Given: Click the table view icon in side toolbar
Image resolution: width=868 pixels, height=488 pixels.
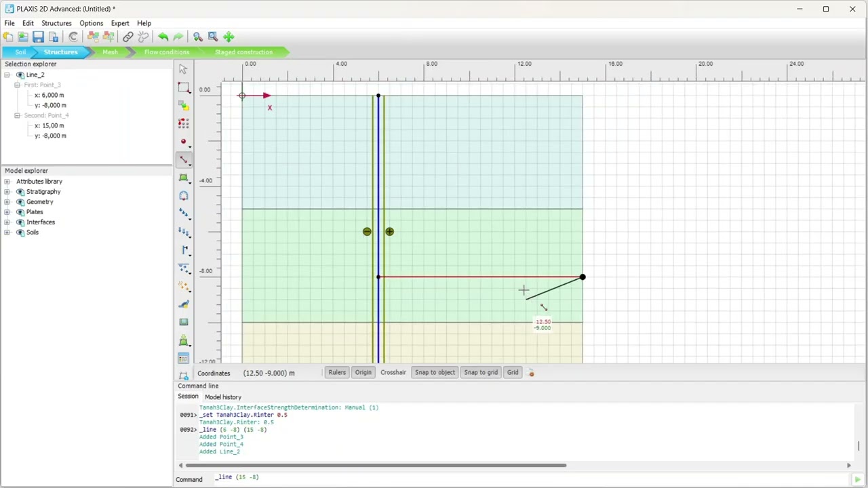Looking at the screenshot, I should [x=183, y=359].
